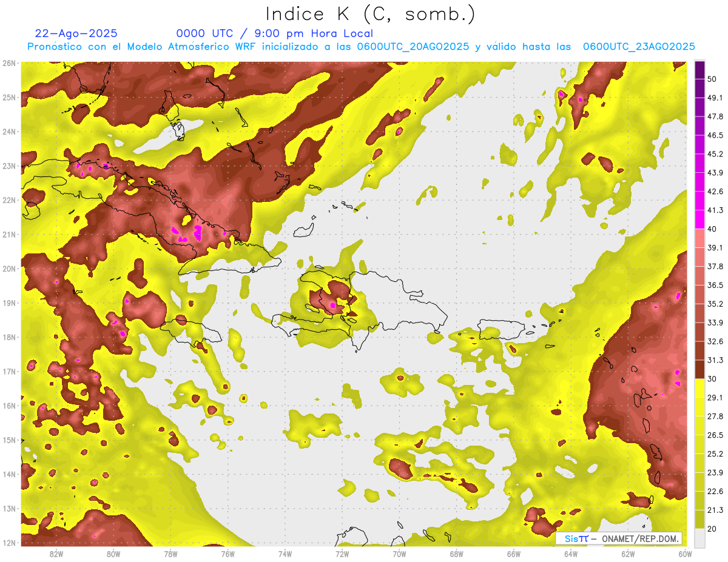
Task: Click the '68W' longitude label
Action: [x=456, y=554]
